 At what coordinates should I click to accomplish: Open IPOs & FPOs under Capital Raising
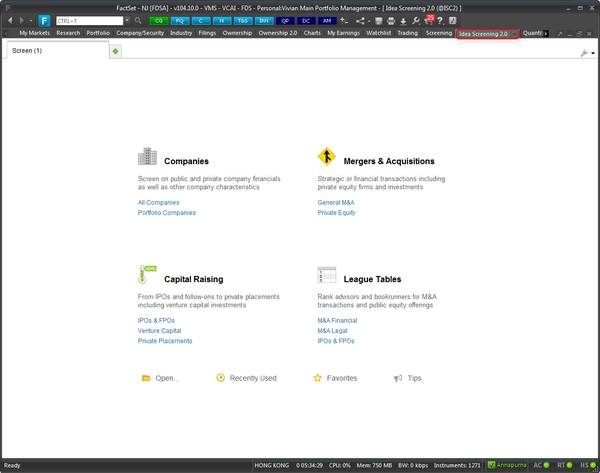(156, 320)
